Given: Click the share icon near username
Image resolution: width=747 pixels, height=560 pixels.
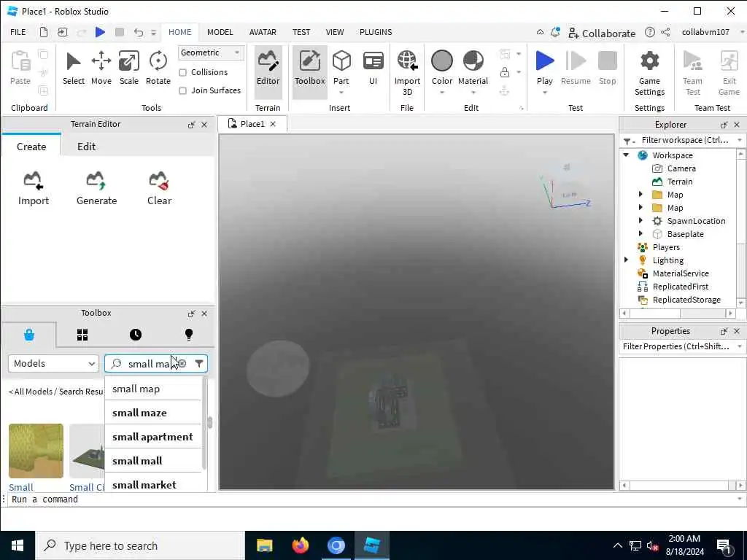Looking at the screenshot, I should coord(665,32).
